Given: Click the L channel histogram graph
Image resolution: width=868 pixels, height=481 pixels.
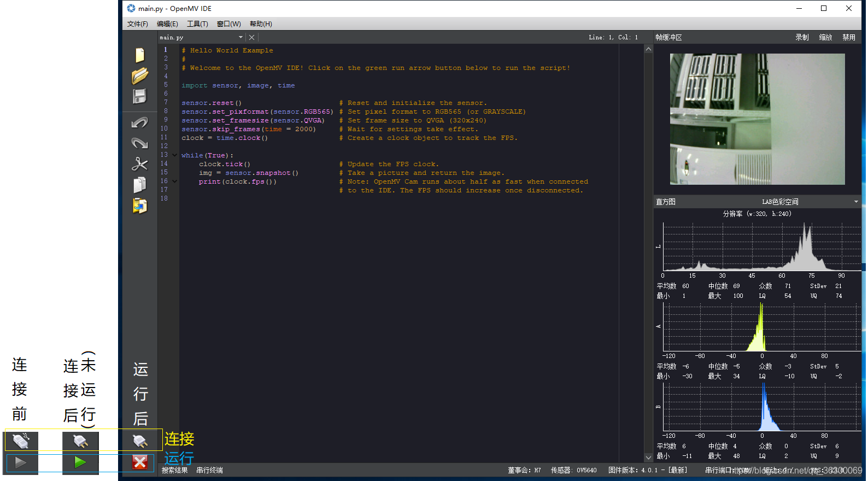Looking at the screenshot, I should (762, 247).
